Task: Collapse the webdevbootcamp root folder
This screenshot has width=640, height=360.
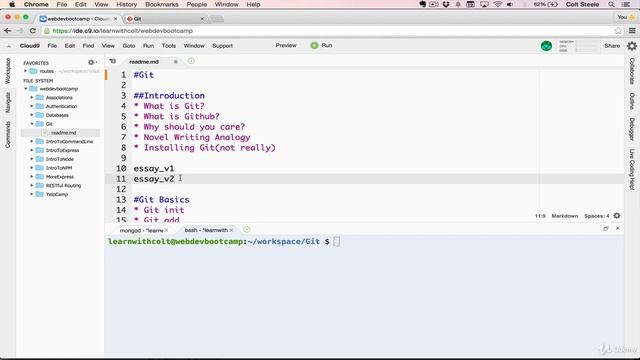Action: 26,89
